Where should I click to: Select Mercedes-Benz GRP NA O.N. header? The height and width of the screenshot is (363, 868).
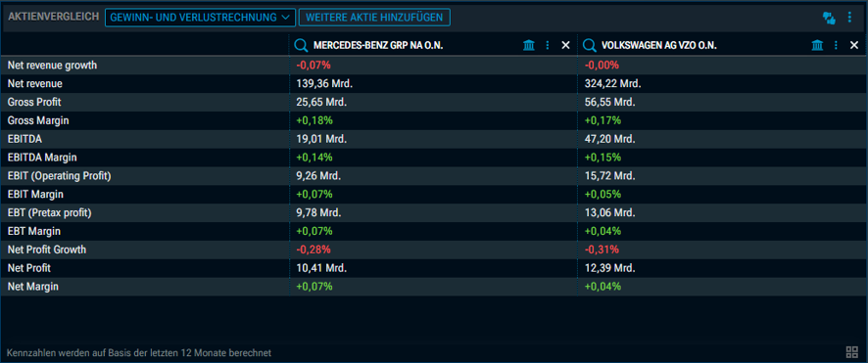378,46
